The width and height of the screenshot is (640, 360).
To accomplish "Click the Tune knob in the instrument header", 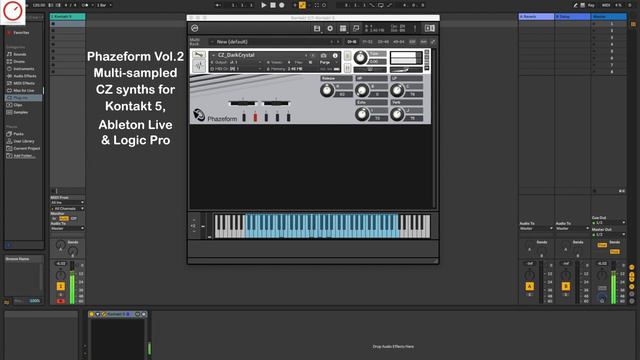I will pyautogui.click(x=360, y=58).
